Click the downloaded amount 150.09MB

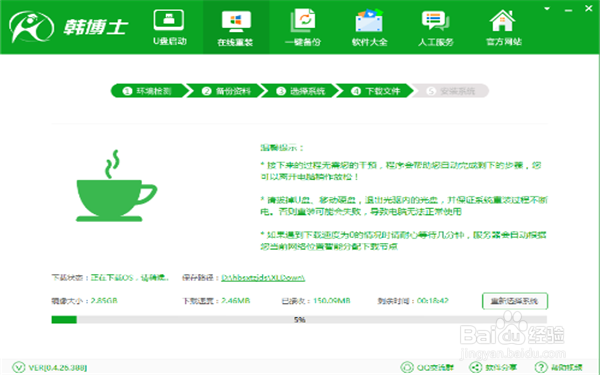click(x=332, y=301)
